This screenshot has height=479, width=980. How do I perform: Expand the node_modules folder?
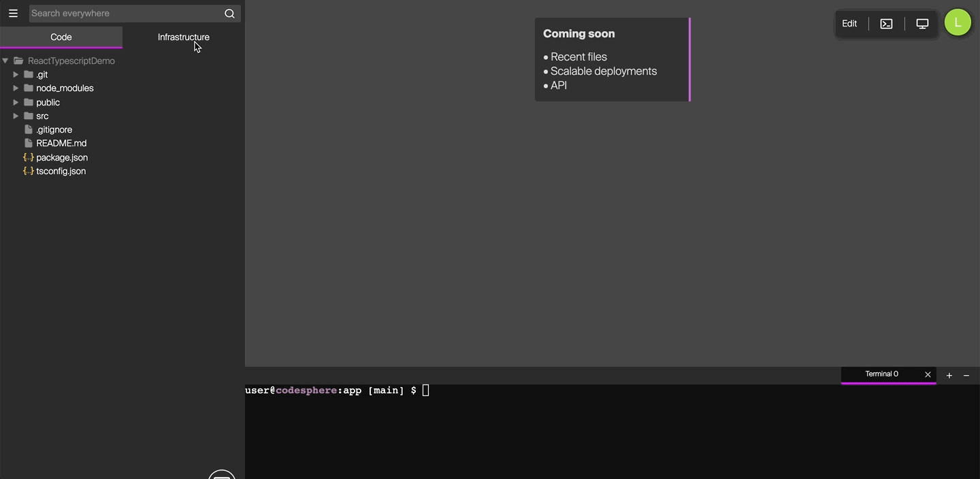[16, 88]
